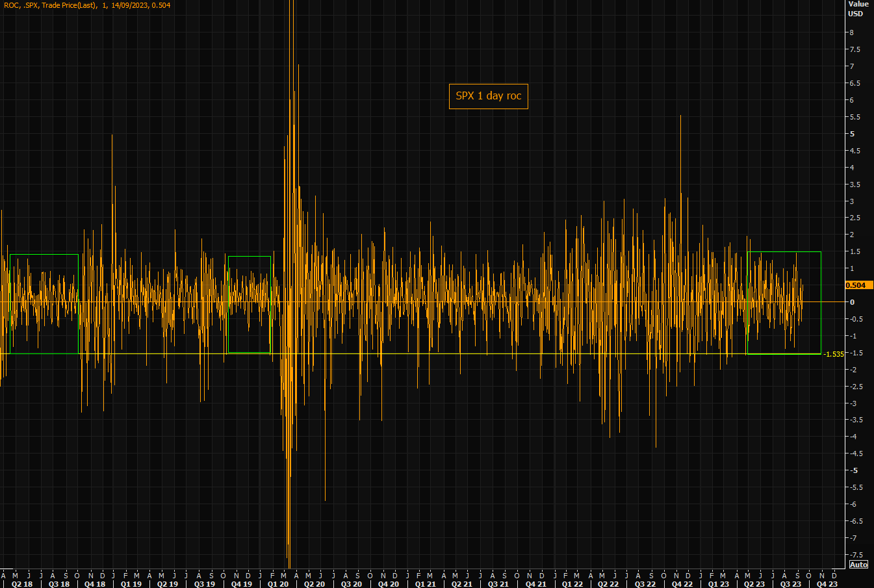Select the Q3 23 quarter label

[x=791, y=584]
